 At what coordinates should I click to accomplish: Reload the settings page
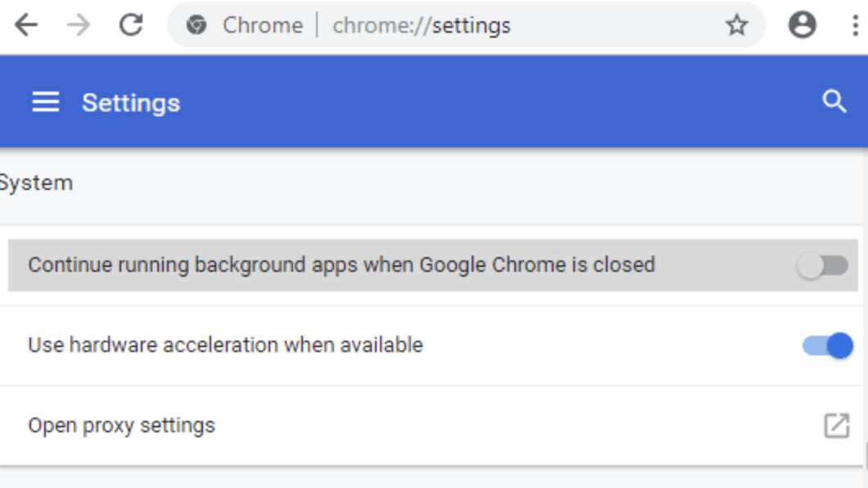(131, 25)
